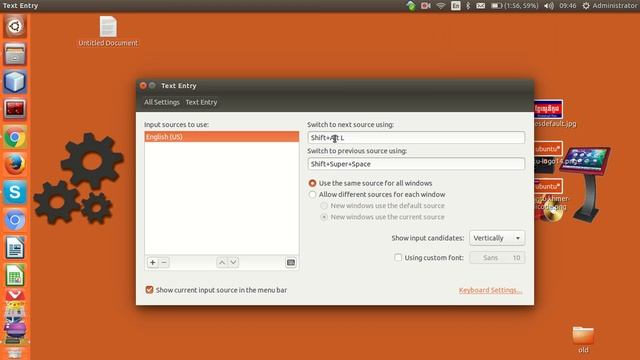Go back to All Settings
This screenshot has width=640, height=360.
(162, 102)
